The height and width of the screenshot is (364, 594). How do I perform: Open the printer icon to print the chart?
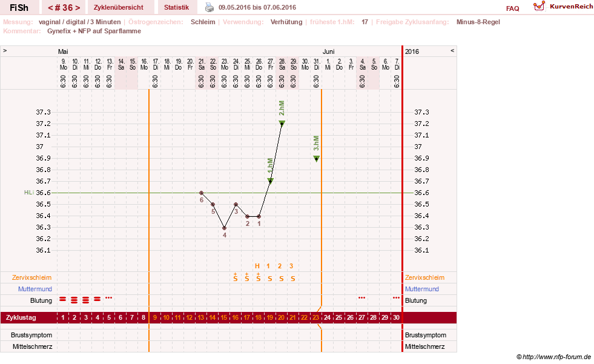pyautogui.click(x=209, y=7)
